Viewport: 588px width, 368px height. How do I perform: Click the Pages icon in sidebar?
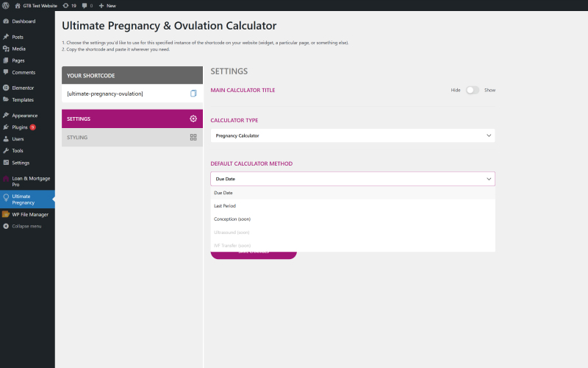6,60
